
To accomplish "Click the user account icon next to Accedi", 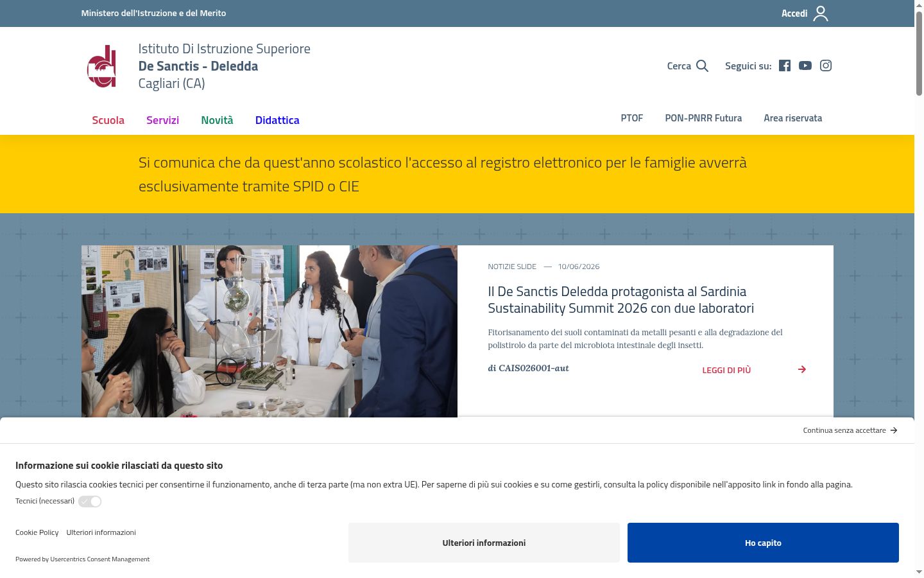I will tap(821, 13).
